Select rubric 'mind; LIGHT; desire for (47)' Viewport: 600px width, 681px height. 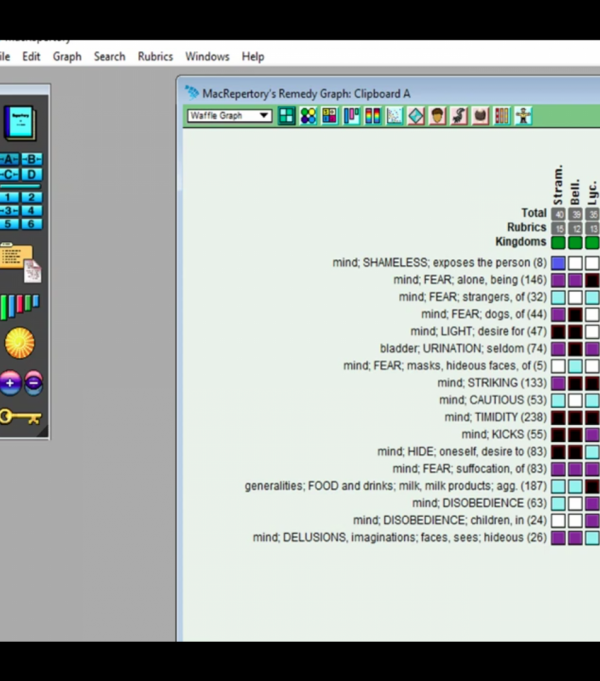click(478, 331)
